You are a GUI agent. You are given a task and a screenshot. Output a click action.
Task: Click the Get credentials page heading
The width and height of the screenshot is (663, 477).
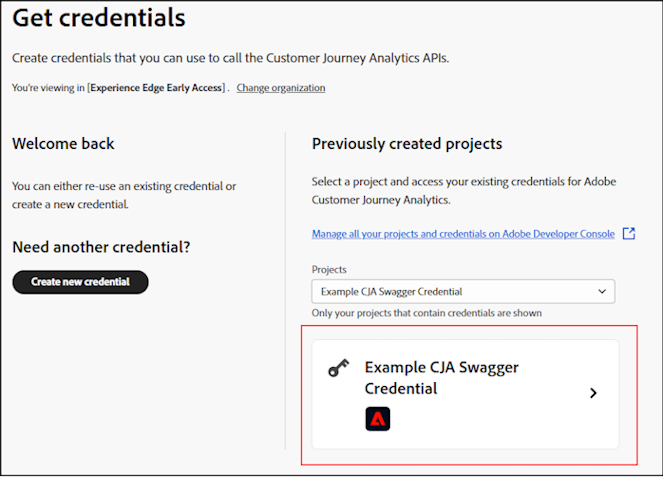99,18
